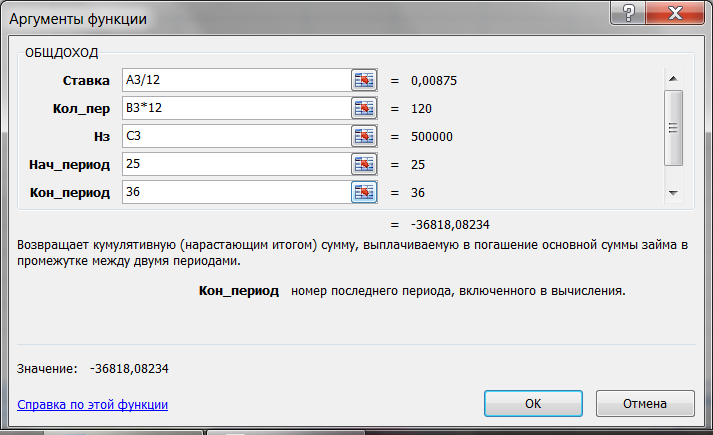Click the Аргументы функции dialog title

[78, 20]
